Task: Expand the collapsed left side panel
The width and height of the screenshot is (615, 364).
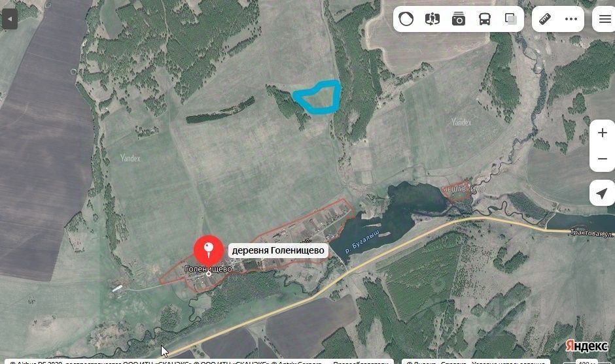Action: click(x=9, y=18)
